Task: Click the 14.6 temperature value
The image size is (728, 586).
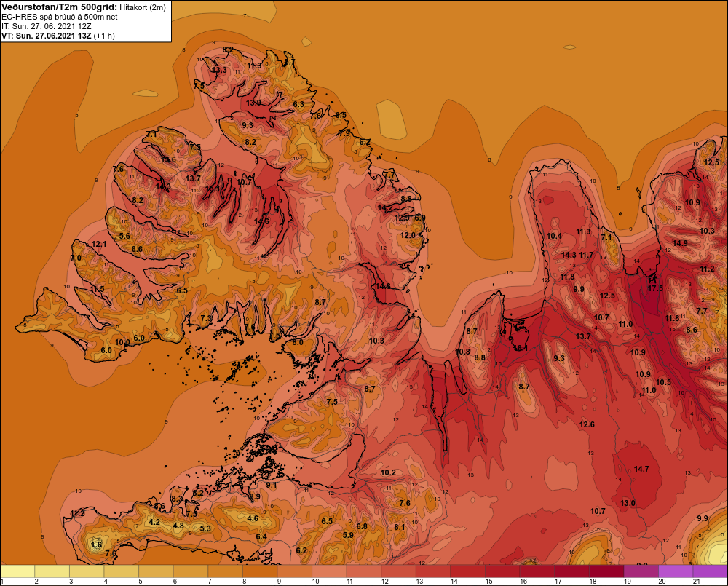Action: [x=261, y=221]
